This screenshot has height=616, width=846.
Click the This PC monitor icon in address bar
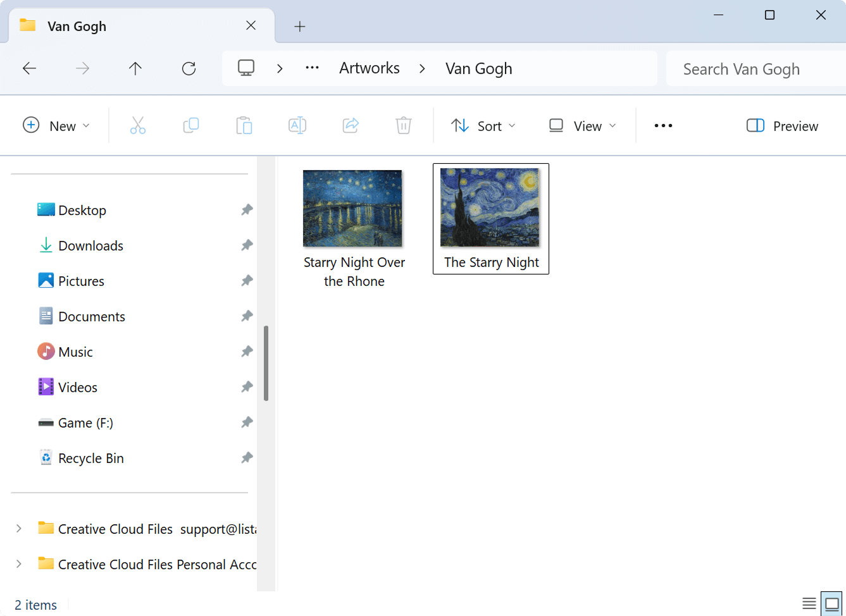pyautogui.click(x=246, y=68)
